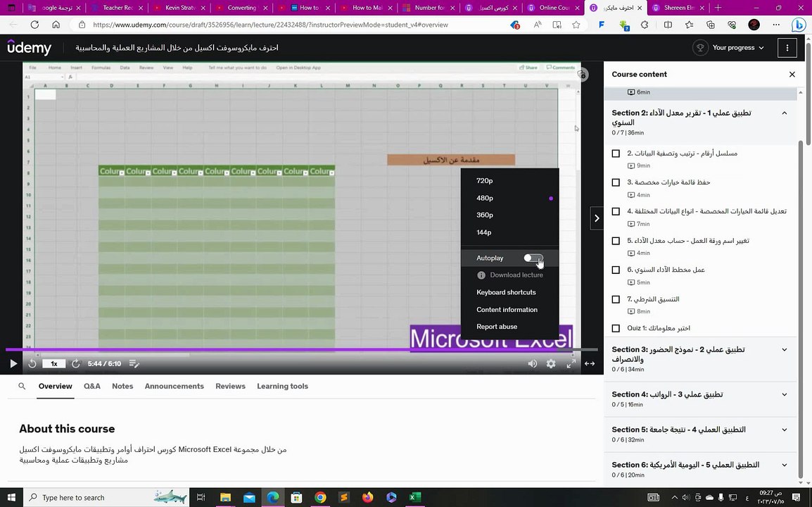This screenshot has width=812, height=507.
Task: Expand Section 3 in course content
Action: (784, 350)
